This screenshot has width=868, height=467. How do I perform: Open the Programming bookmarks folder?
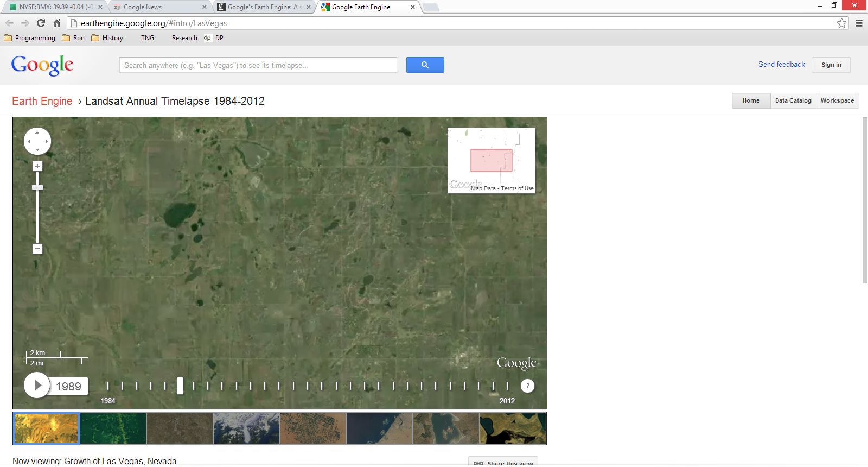click(30, 38)
